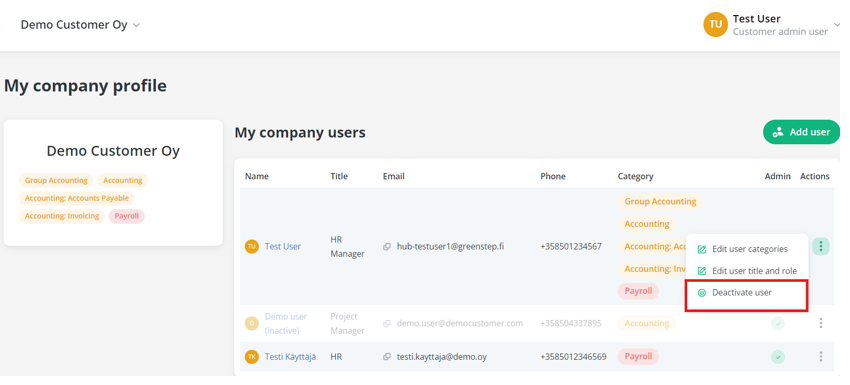Click Project Manager title of Demo user

(347, 324)
